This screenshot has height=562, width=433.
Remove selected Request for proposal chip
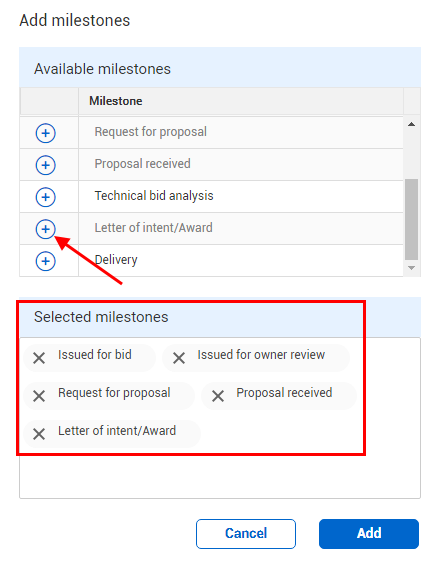tap(39, 396)
